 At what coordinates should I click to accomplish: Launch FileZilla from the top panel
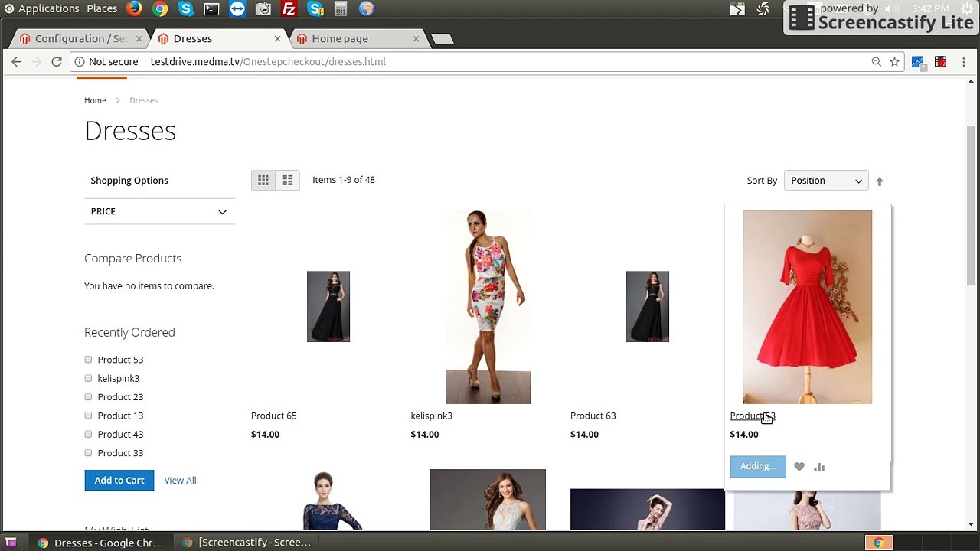(289, 9)
